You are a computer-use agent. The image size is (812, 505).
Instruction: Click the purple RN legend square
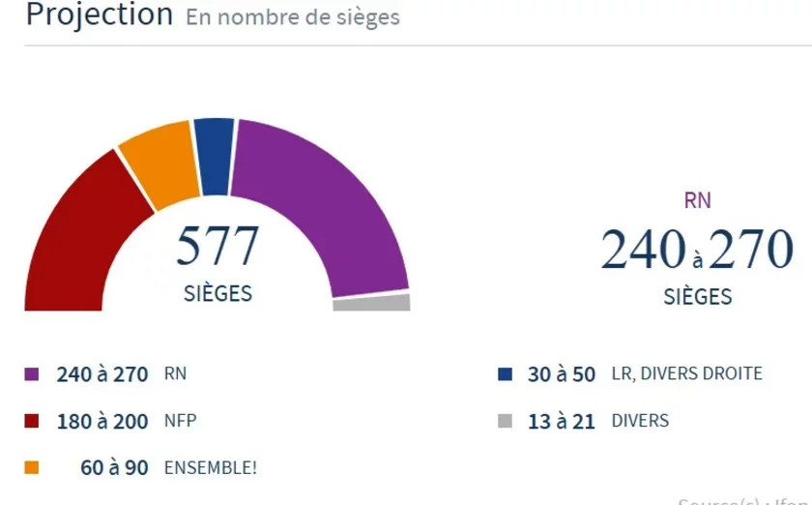pos(31,374)
